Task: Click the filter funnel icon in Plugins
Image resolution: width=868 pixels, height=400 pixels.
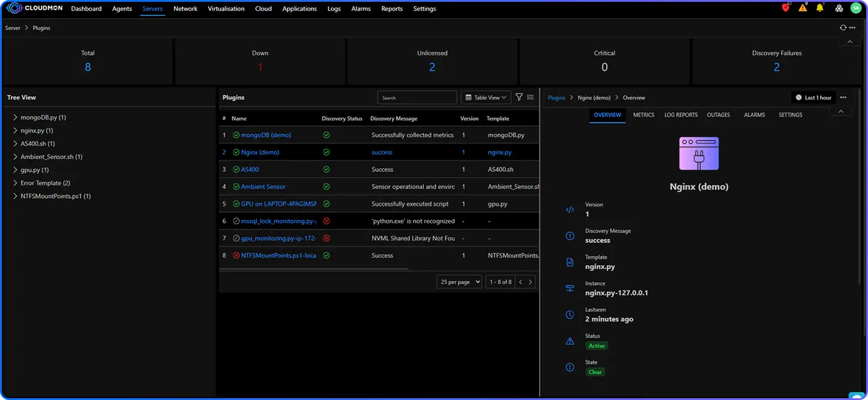Action: click(x=519, y=97)
